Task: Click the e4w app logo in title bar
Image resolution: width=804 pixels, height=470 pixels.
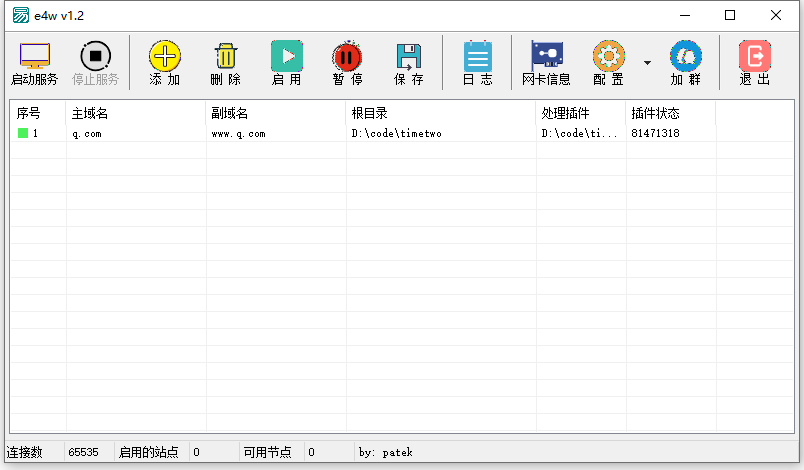Action: coord(21,15)
